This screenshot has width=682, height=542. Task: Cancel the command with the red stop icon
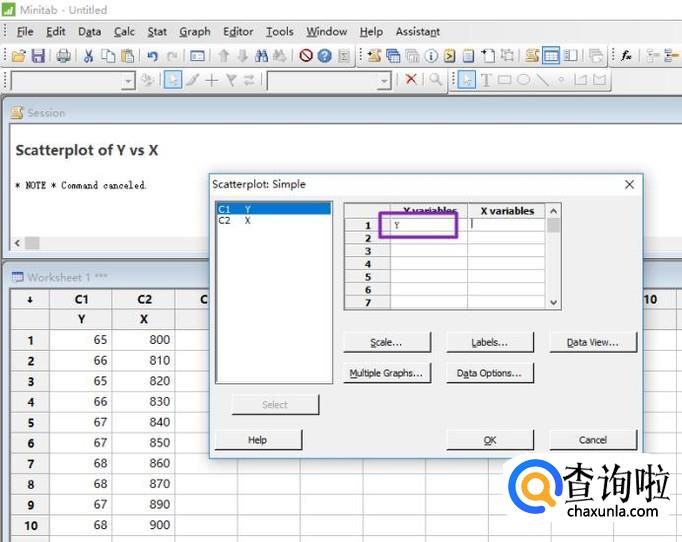click(306, 56)
